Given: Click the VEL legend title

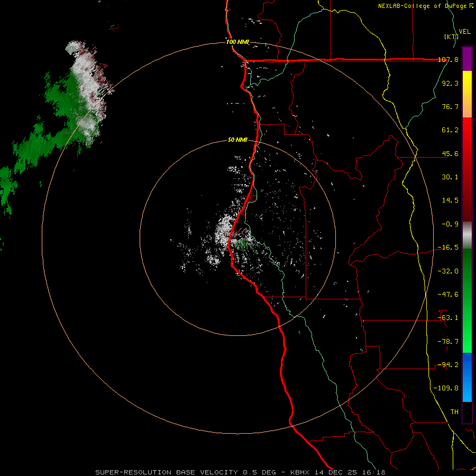Looking at the screenshot, I should click(x=464, y=32).
